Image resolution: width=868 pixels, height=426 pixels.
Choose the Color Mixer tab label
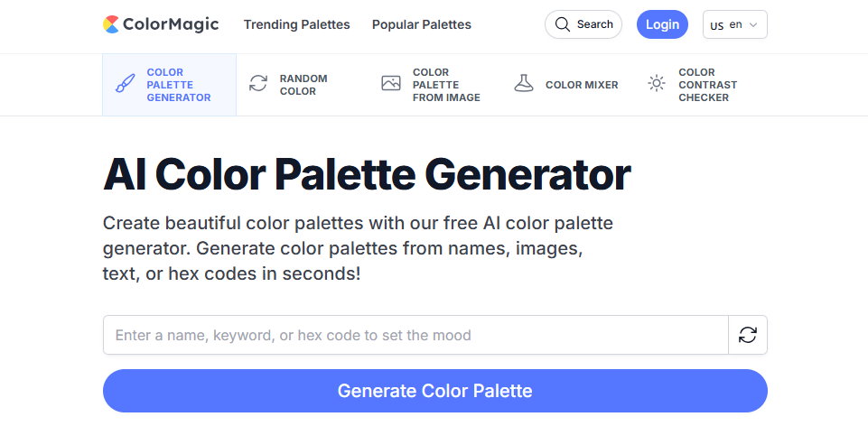tap(582, 85)
